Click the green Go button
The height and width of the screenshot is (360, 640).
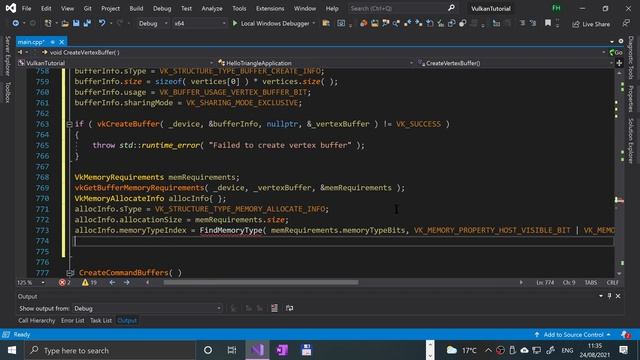click(x=616, y=52)
